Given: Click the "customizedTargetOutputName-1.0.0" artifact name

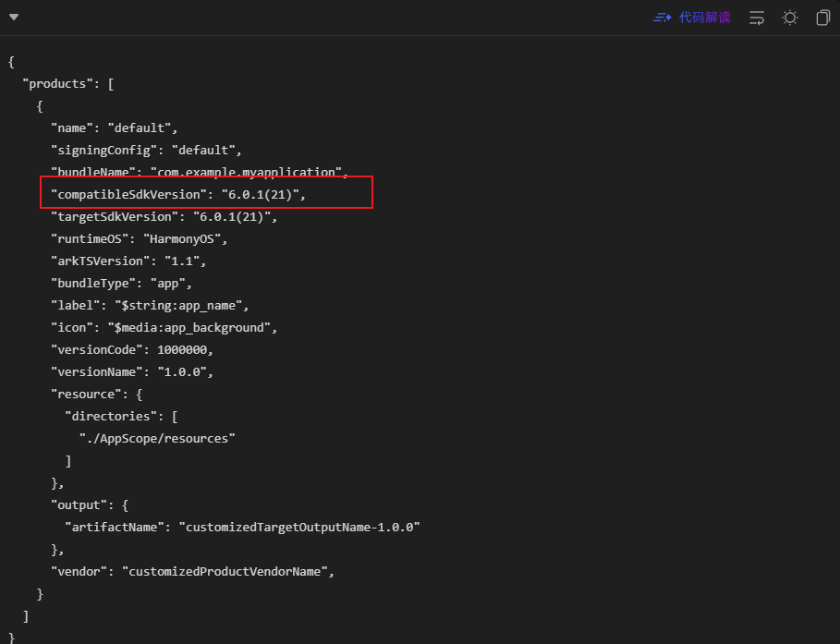Looking at the screenshot, I should click(300, 528).
